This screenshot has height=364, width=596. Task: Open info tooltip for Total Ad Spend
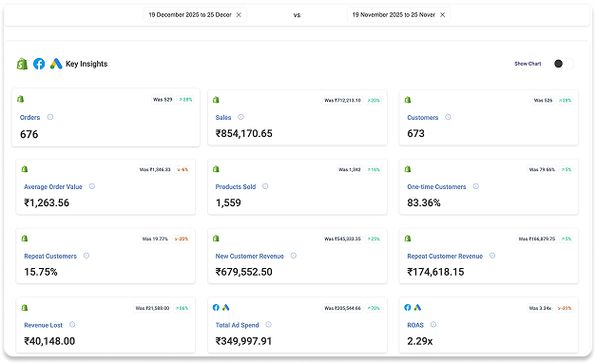[268, 324]
